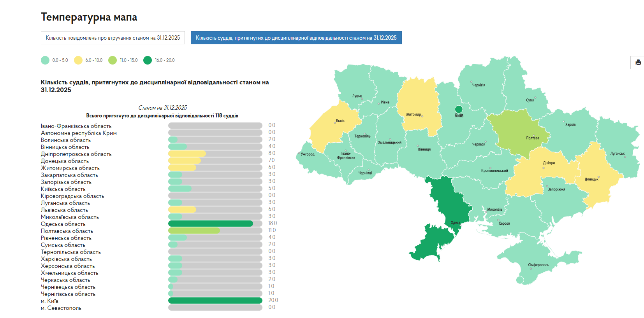Click the Одеська область progress bar
Viewport: 644px width, 318px height.
coord(215,224)
